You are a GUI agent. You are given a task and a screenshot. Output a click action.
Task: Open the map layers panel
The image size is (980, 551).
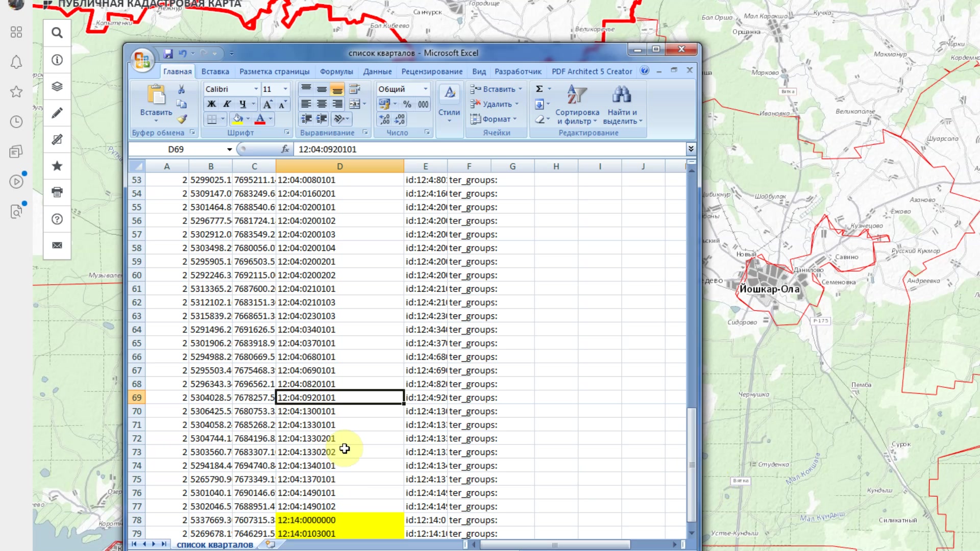click(x=57, y=86)
